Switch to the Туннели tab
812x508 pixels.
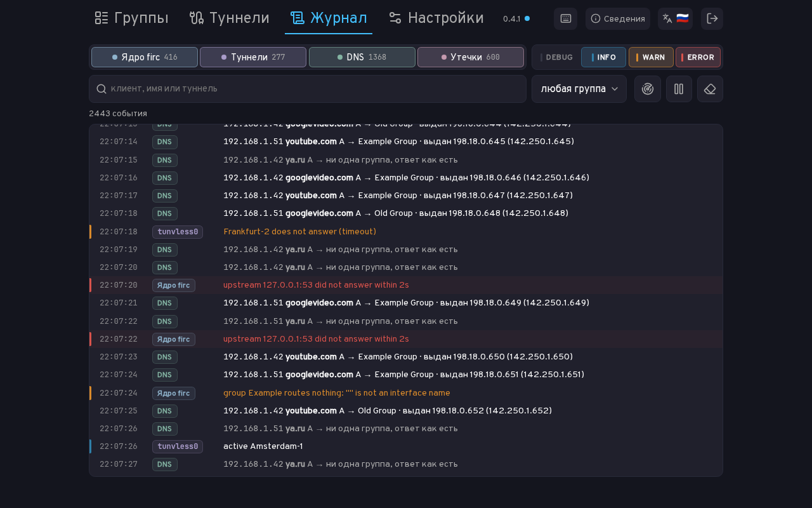[229, 18]
